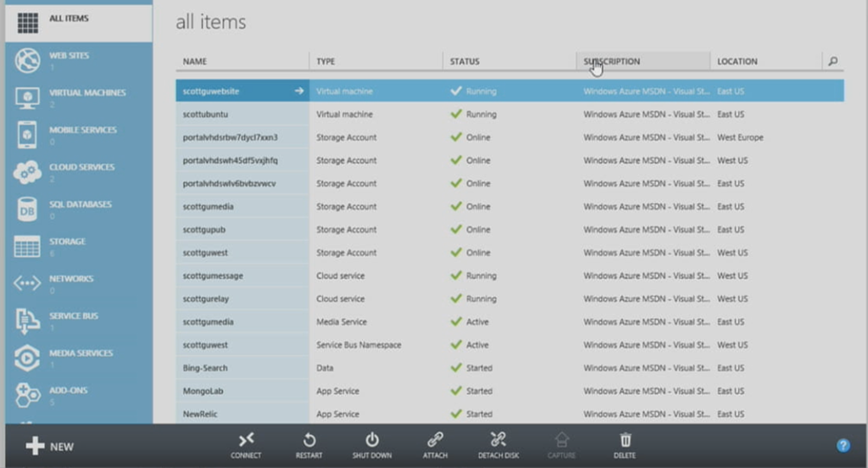Select the Web Sites sidebar label
Screen dimensions: 868x468
point(70,55)
